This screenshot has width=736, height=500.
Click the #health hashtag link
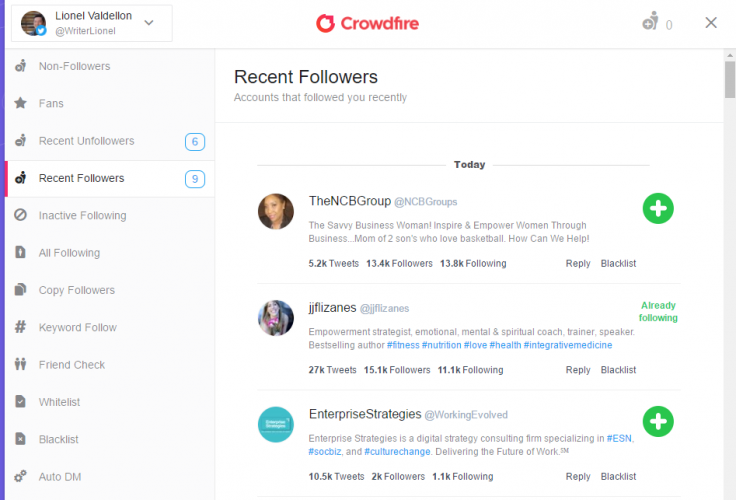pos(505,345)
